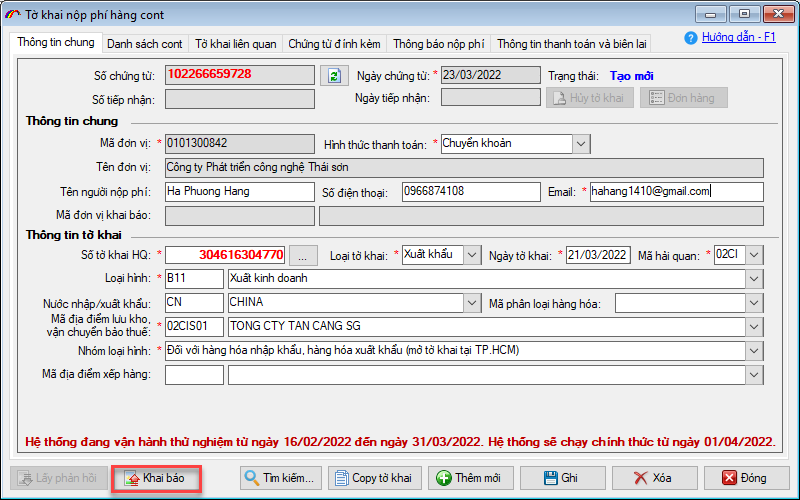Viewport: 800px width, 500px height.
Task: Open the Tờ khai liên quan tab
Action: click(x=236, y=44)
